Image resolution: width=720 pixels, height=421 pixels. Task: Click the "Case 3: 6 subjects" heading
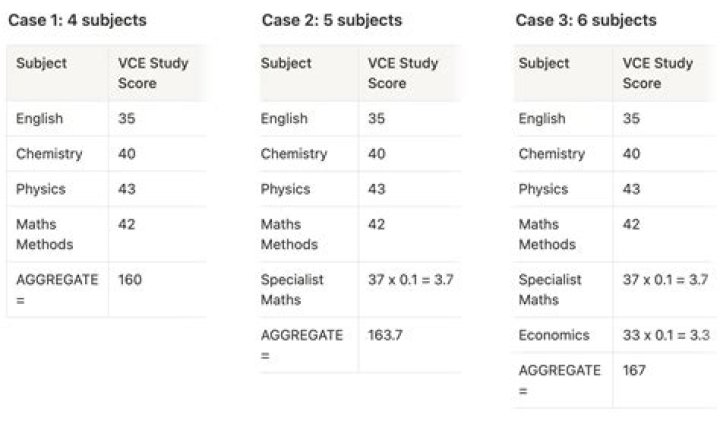pos(586,20)
